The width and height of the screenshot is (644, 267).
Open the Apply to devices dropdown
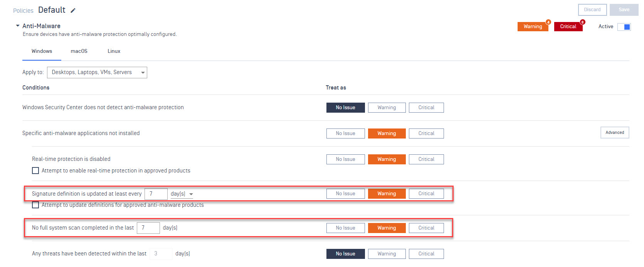coord(97,73)
